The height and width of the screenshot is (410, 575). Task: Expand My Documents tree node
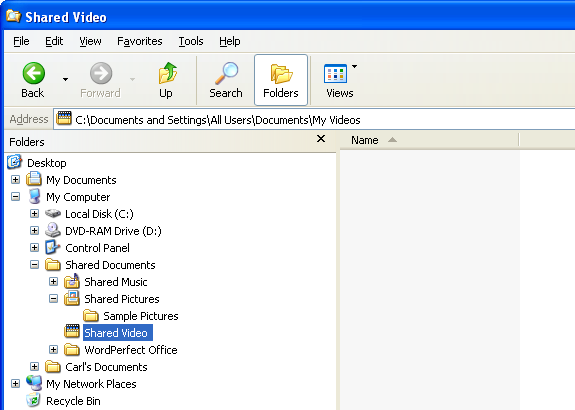pos(15,179)
